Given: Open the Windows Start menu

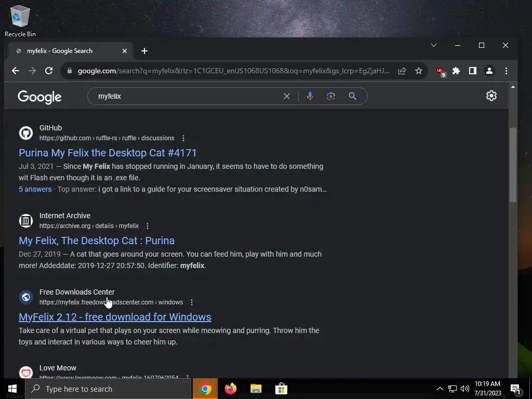Looking at the screenshot, I should (12, 389).
